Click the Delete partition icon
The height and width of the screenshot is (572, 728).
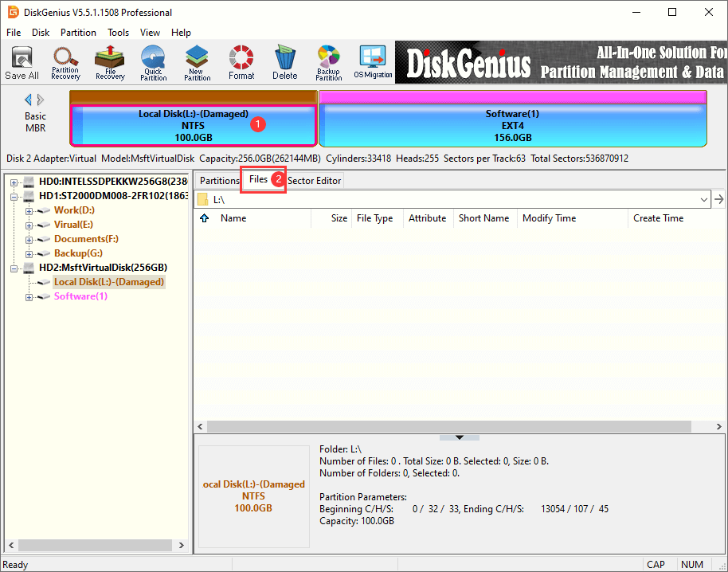coord(284,63)
